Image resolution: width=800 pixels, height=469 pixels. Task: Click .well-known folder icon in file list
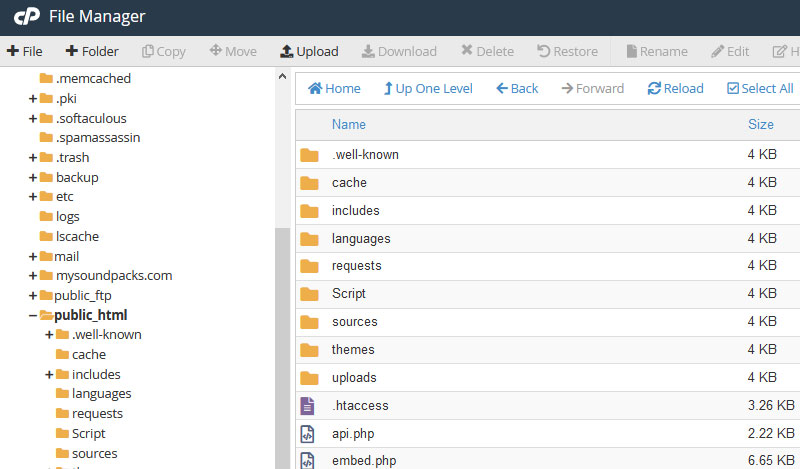(x=309, y=155)
